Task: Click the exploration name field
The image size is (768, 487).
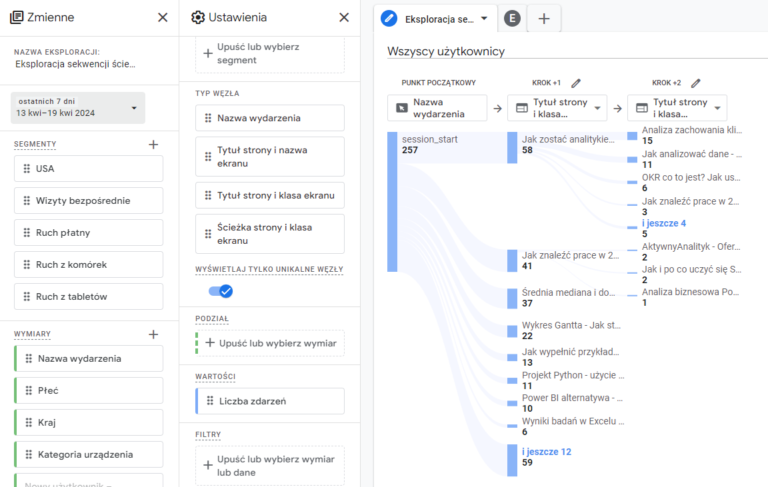Action: (x=76, y=64)
